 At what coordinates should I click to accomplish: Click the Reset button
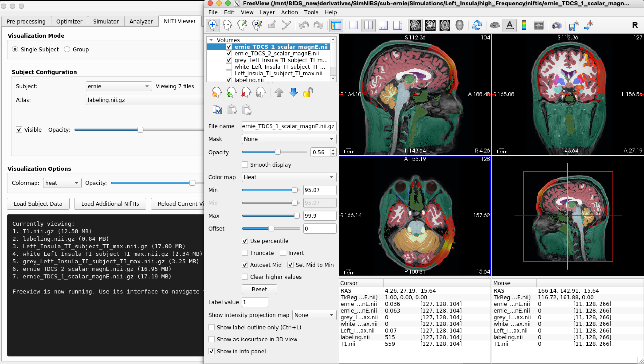click(259, 289)
